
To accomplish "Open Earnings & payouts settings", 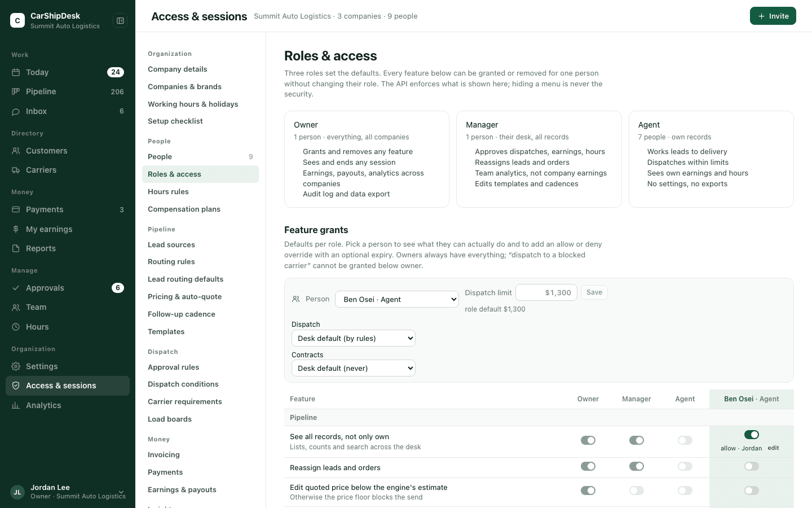I will [x=200, y=490].
